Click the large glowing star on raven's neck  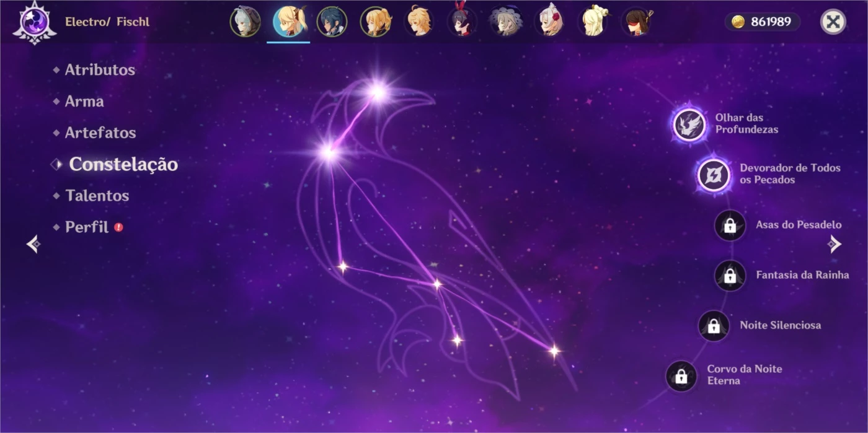pyautogui.click(x=329, y=152)
